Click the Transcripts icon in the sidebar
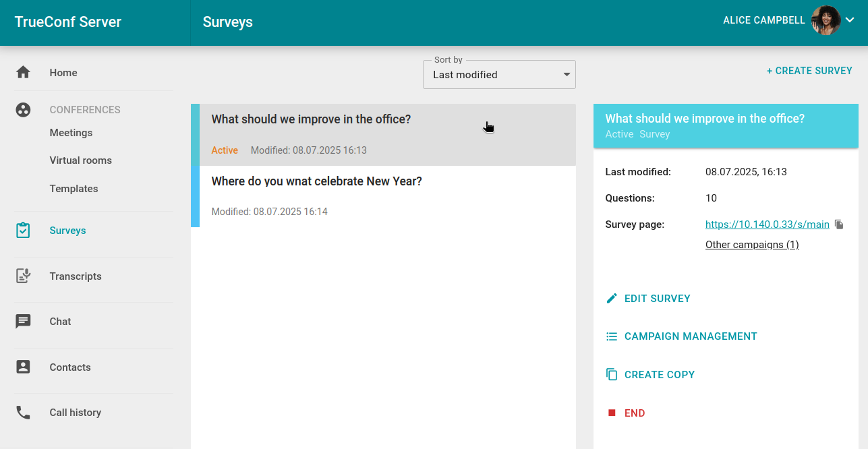The width and height of the screenshot is (868, 449). (x=23, y=276)
